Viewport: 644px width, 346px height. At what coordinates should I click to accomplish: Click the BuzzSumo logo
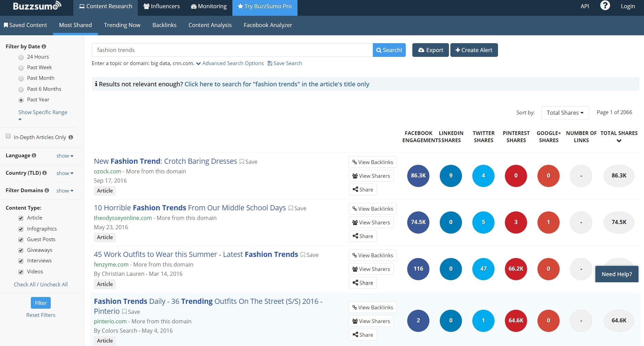[x=37, y=6]
